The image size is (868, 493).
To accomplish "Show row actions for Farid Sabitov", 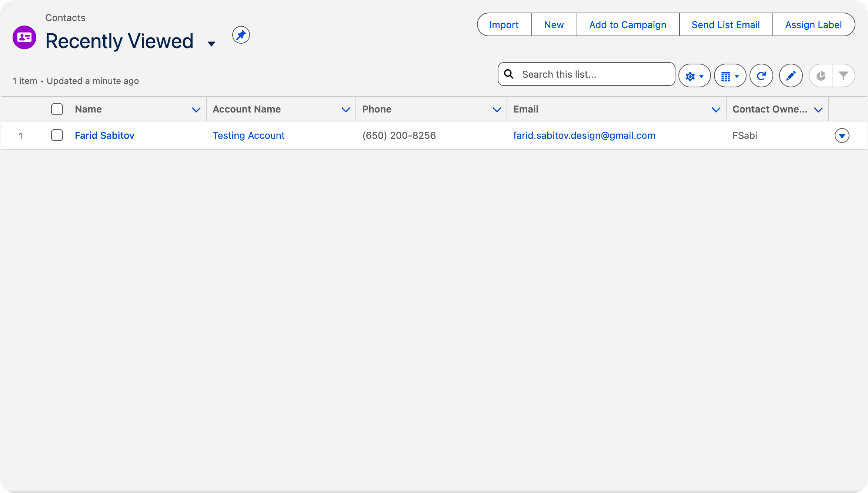I will (x=842, y=135).
